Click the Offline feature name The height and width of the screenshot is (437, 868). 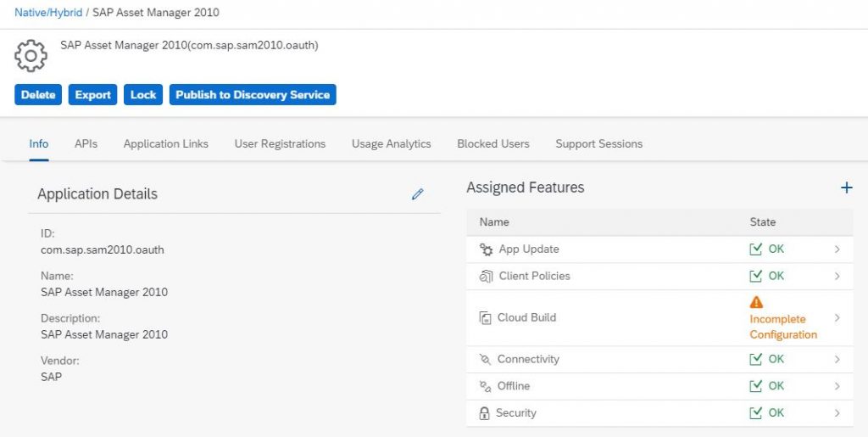(514, 385)
